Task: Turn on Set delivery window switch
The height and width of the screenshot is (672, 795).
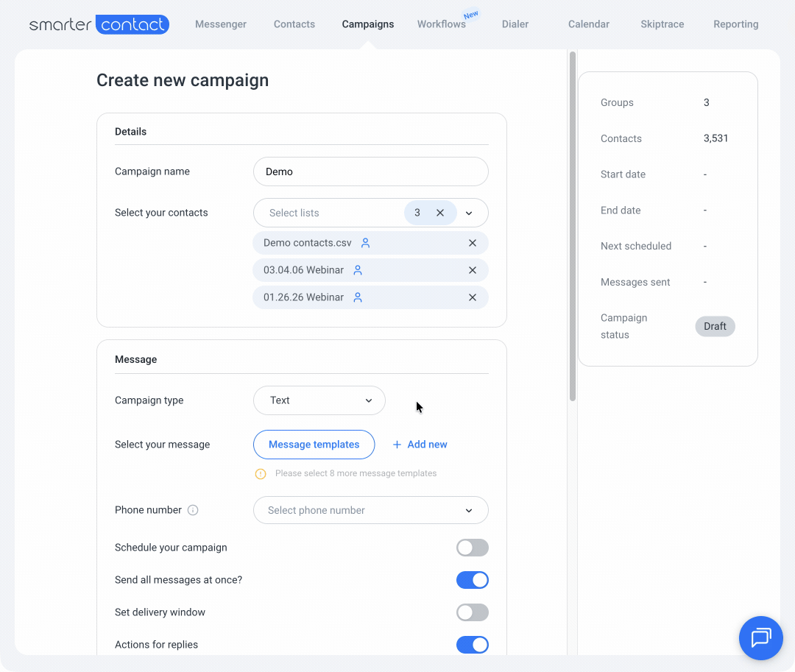Action: (x=472, y=612)
